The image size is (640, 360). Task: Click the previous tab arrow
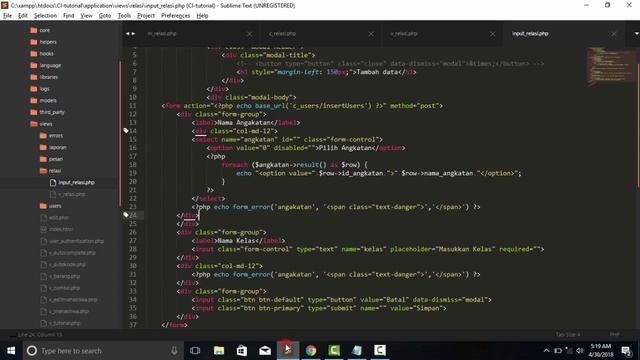[127, 33]
